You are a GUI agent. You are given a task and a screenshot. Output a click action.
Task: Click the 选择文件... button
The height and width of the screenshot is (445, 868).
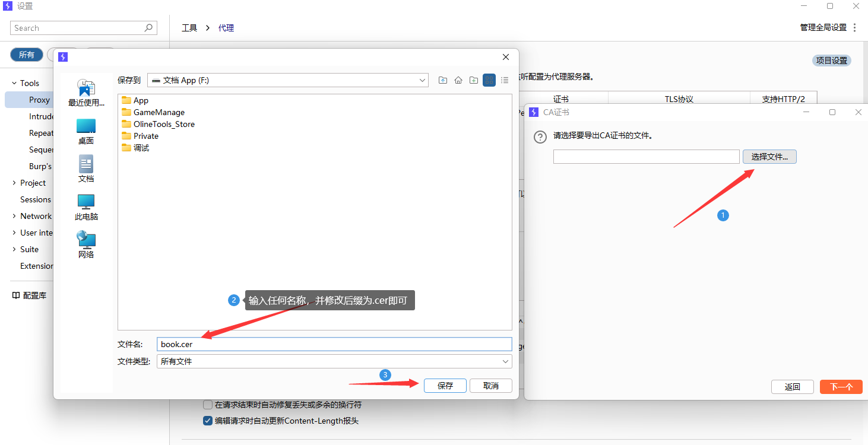click(769, 157)
